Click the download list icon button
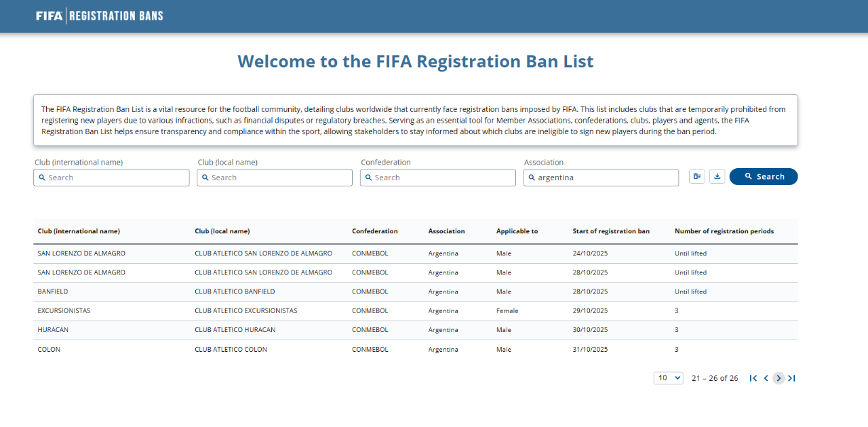Screen dimensions: 868x427 717,177
